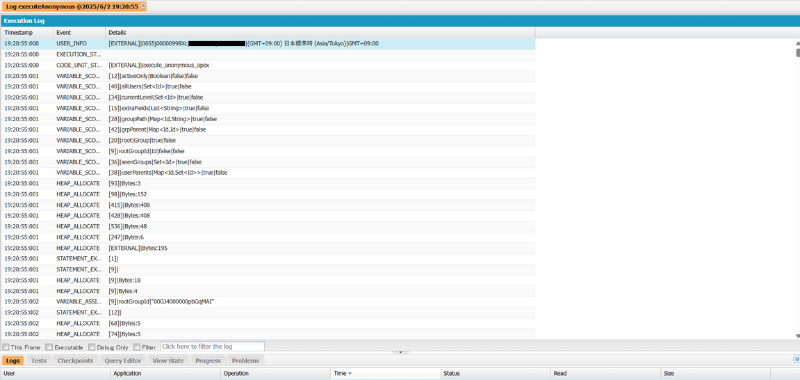The height and width of the screenshot is (380, 800).
Task: Select the currentLevel Set<Id> row
Action: [268, 97]
